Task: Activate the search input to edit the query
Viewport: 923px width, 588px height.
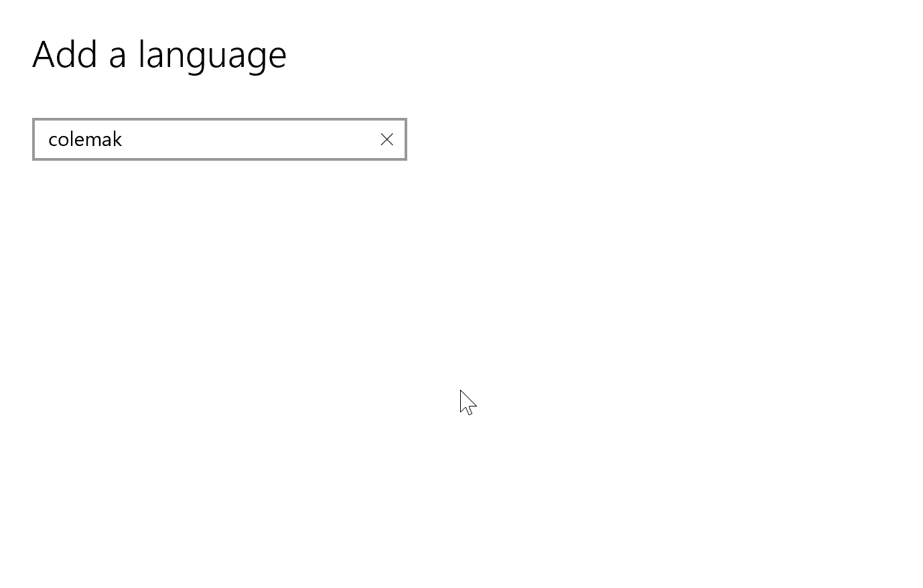Action: (214, 139)
